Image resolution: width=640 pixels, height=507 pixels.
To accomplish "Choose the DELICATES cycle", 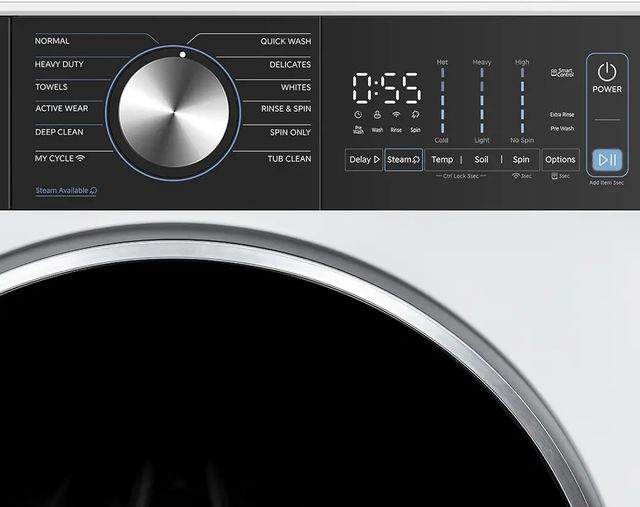I will (x=290, y=64).
